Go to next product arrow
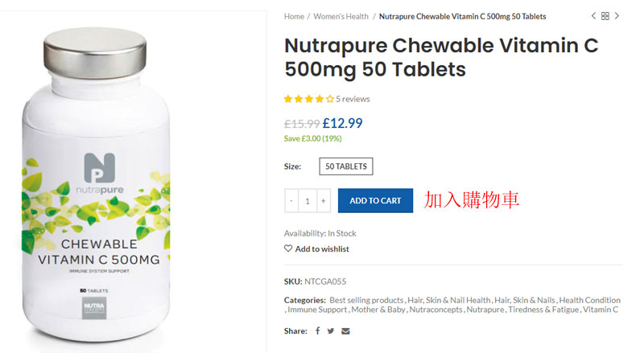644x353 pixels. click(617, 16)
